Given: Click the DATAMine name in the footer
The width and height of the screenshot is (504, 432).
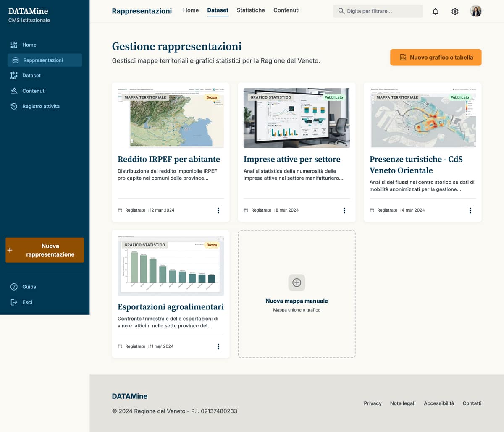Looking at the screenshot, I should tap(130, 396).
